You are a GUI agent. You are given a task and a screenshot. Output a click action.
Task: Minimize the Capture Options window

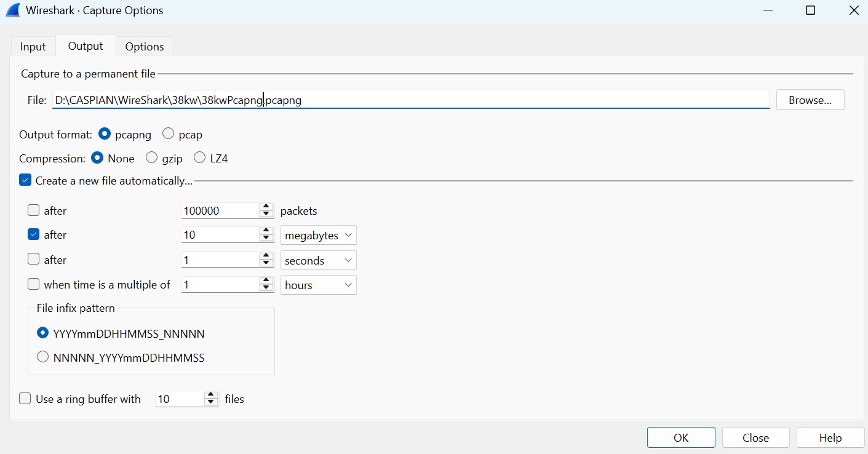768,10
